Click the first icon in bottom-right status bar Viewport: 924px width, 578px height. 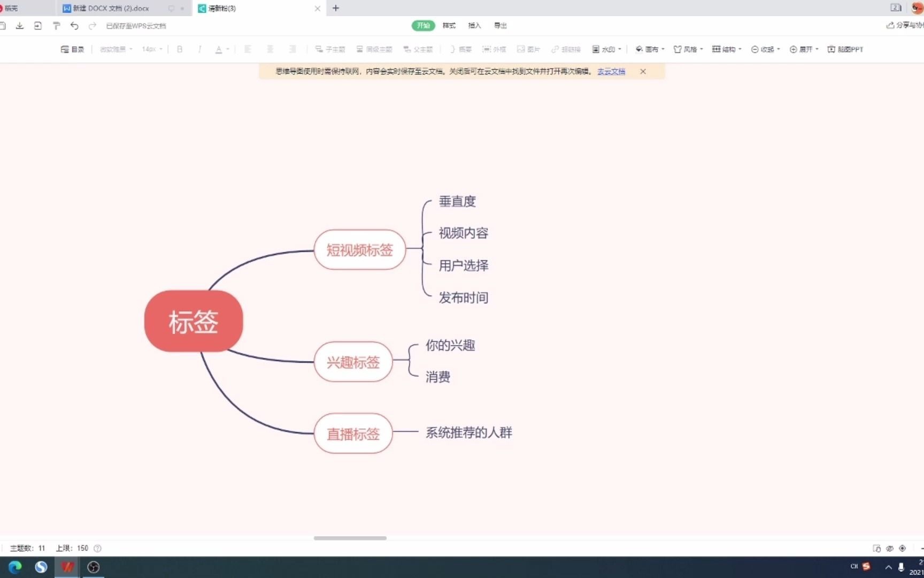[877, 548]
